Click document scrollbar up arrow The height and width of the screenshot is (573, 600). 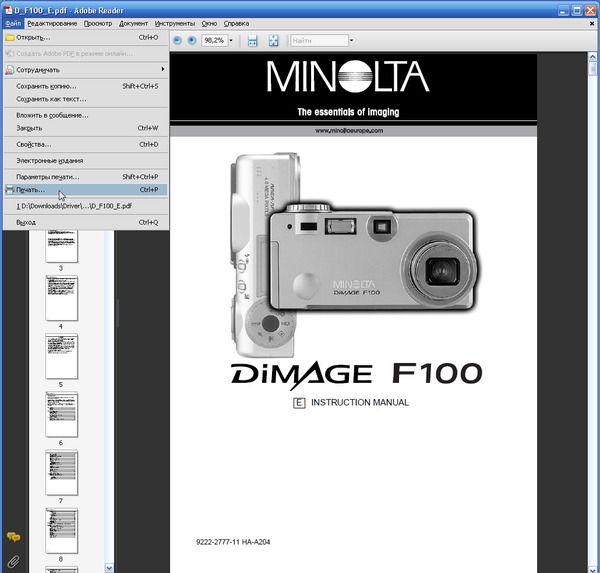point(592,57)
